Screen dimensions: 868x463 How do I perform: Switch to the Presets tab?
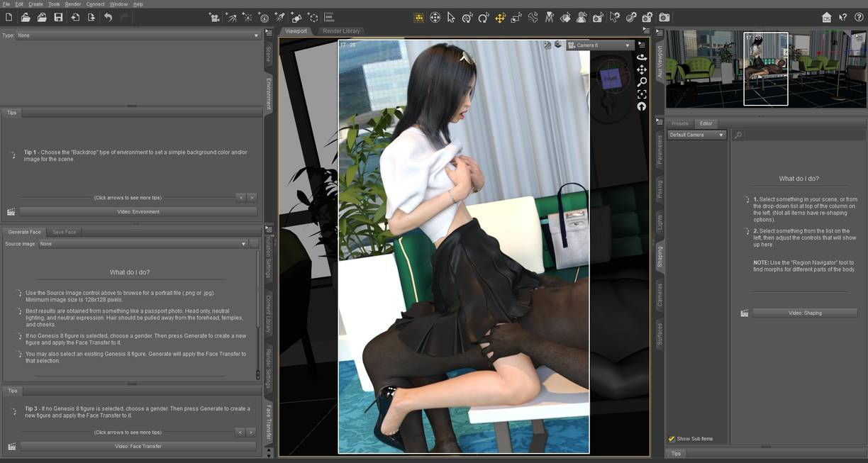click(679, 123)
